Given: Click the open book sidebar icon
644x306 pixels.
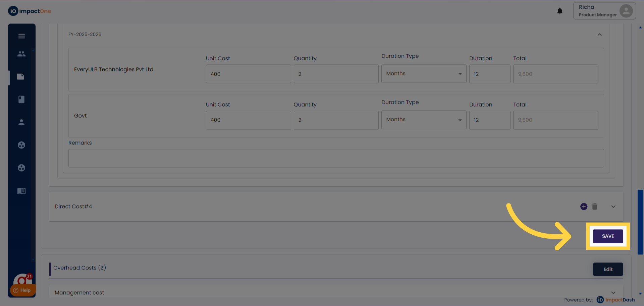Looking at the screenshot, I should coord(21,191).
